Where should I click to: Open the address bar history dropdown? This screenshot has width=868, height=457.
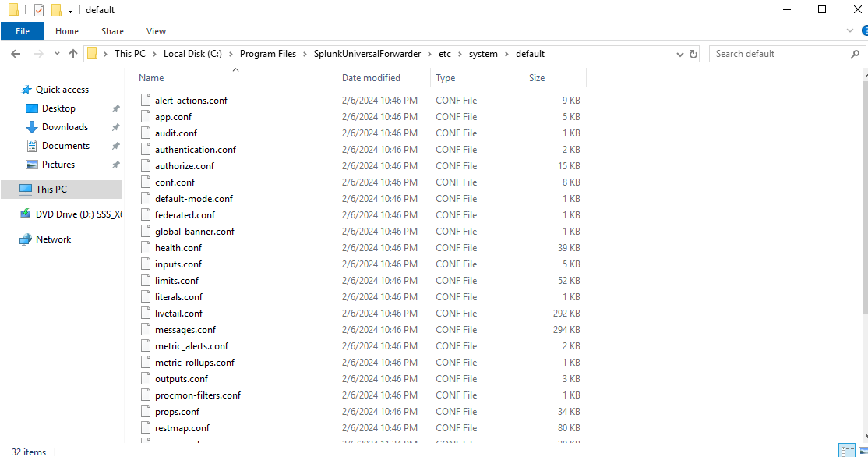tap(679, 54)
